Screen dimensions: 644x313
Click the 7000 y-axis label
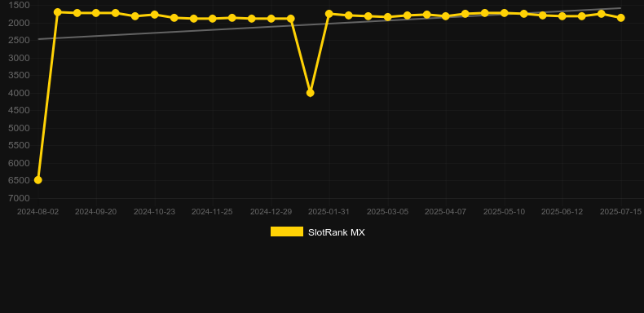click(20, 198)
